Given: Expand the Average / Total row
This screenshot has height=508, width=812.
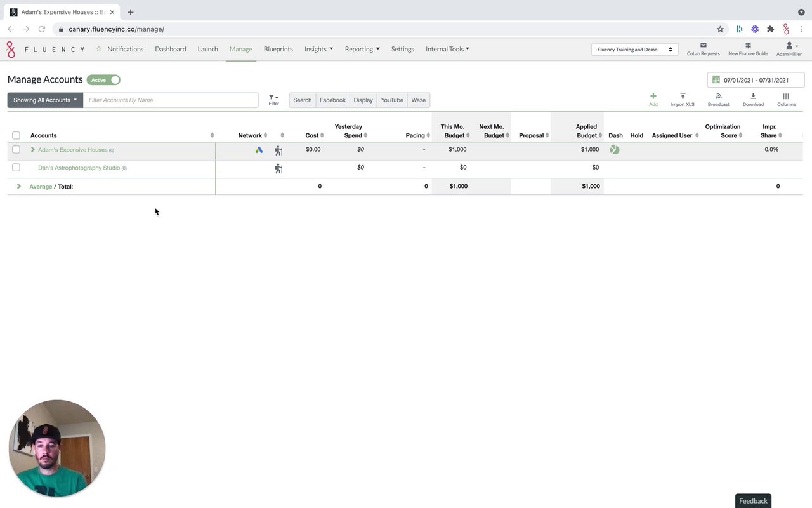Looking at the screenshot, I should pyautogui.click(x=19, y=186).
